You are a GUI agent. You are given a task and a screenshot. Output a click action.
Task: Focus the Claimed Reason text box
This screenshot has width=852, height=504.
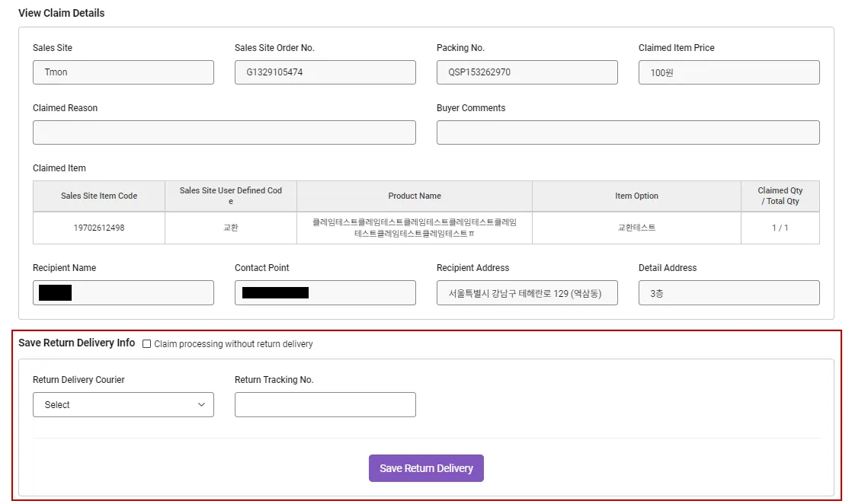224,132
